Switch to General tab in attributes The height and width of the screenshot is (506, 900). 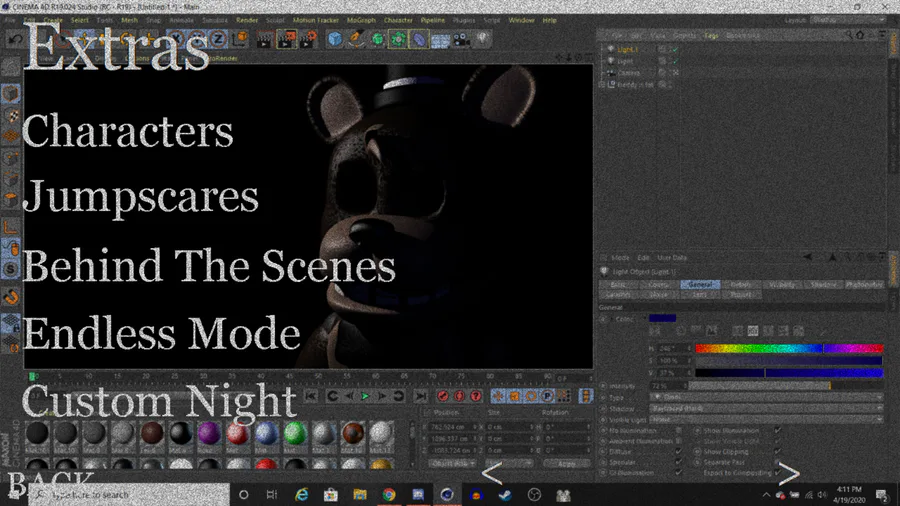(x=700, y=284)
